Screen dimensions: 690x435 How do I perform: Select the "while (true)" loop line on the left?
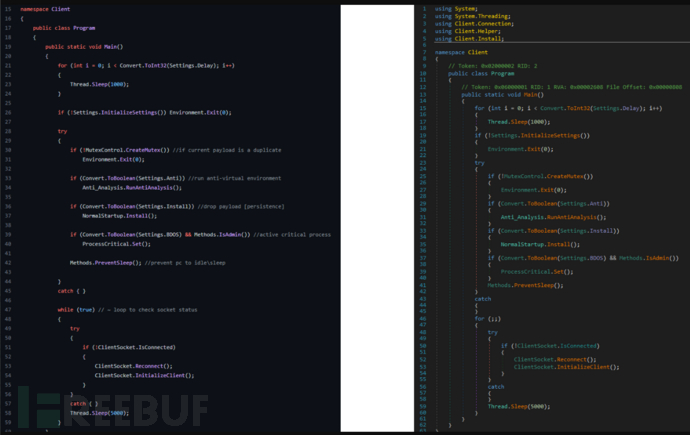click(x=127, y=310)
